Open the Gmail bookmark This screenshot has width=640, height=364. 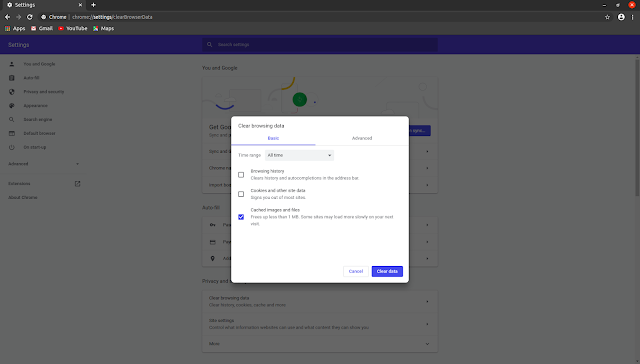(42, 29)
